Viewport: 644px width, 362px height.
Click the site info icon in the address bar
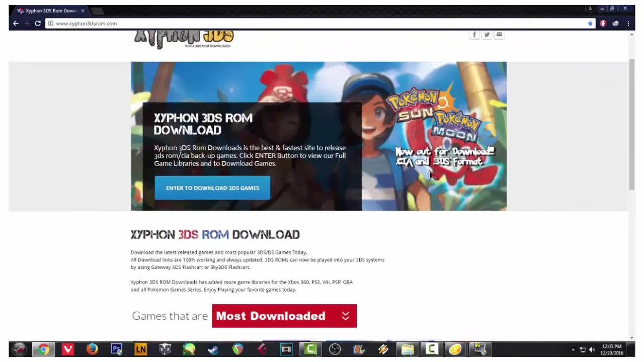50,24
